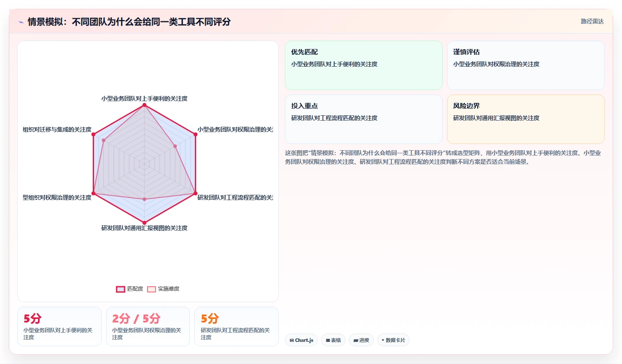This screenshot has width=622, height=364.
Task: Click the Chart.js chip
Action: click(301, 340)
